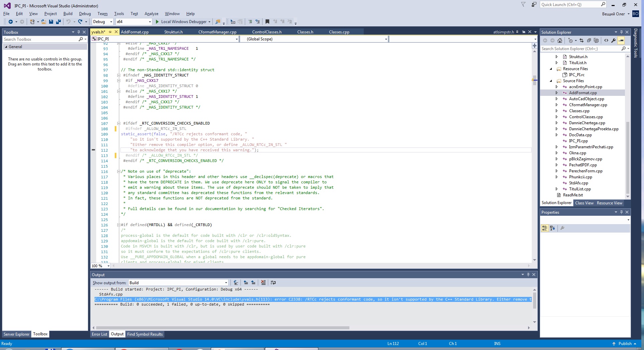The height and width of the screenshot is (350, 644).
Task: Open the Debug configuration dropdown
Action: [x=103, y=22]
